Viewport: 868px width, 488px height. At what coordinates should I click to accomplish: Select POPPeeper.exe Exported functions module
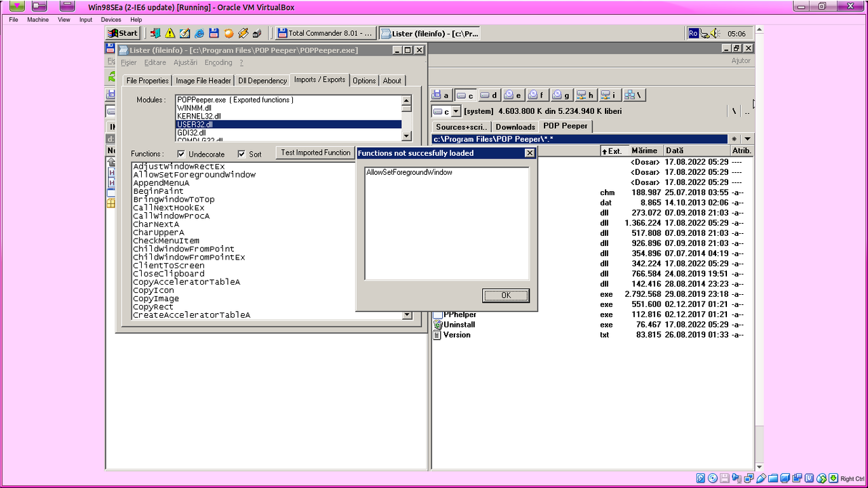coord(288,100)
